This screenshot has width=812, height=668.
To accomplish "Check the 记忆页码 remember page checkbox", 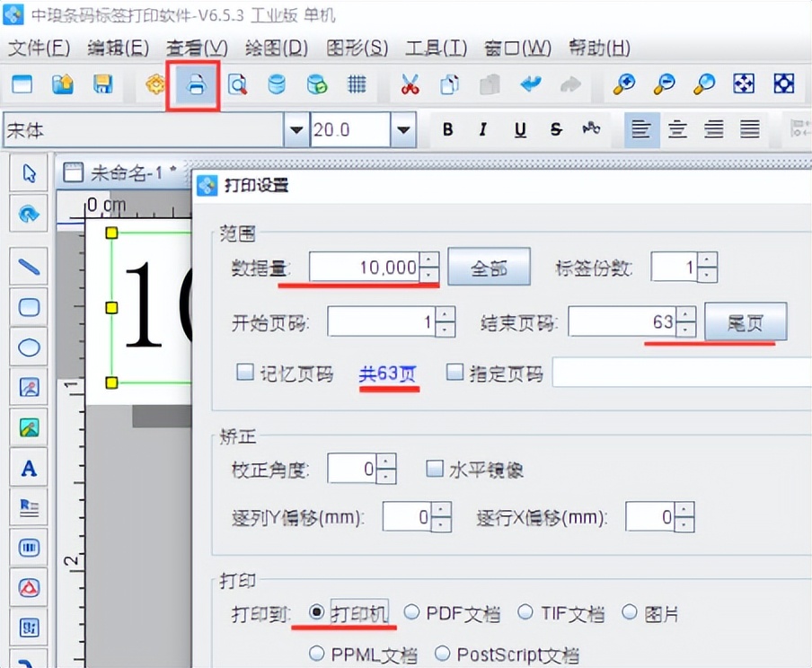I will pos(246,373).
